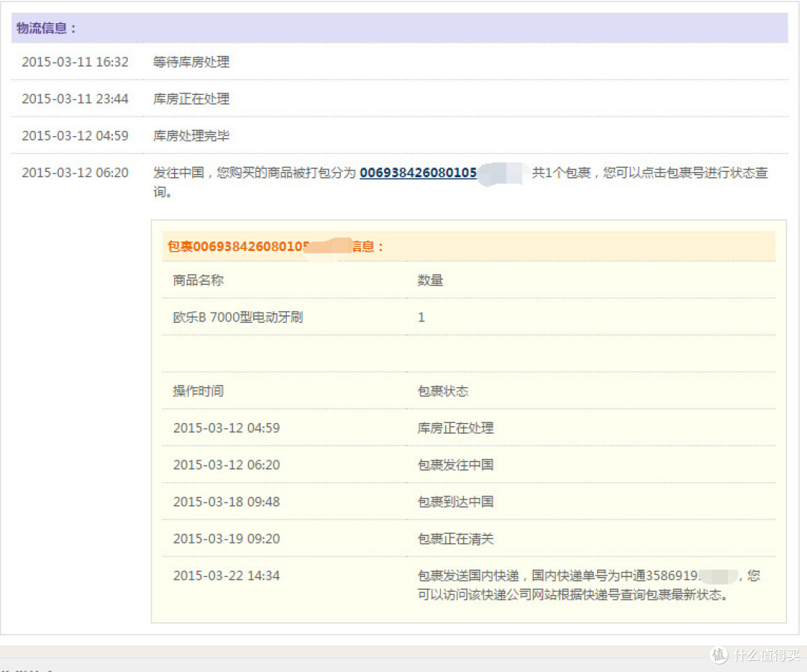807x672 pixels.
Task: Select package table status 库房正在处理
Action: [456, 428]
